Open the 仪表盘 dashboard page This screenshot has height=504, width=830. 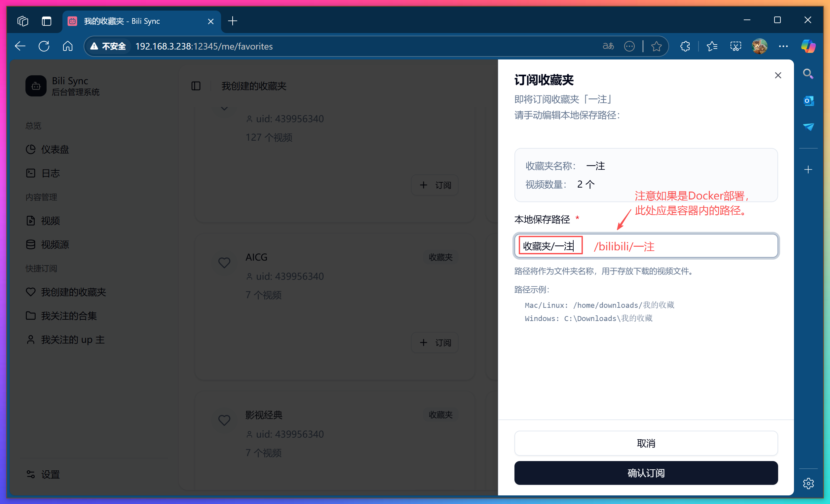31,149
